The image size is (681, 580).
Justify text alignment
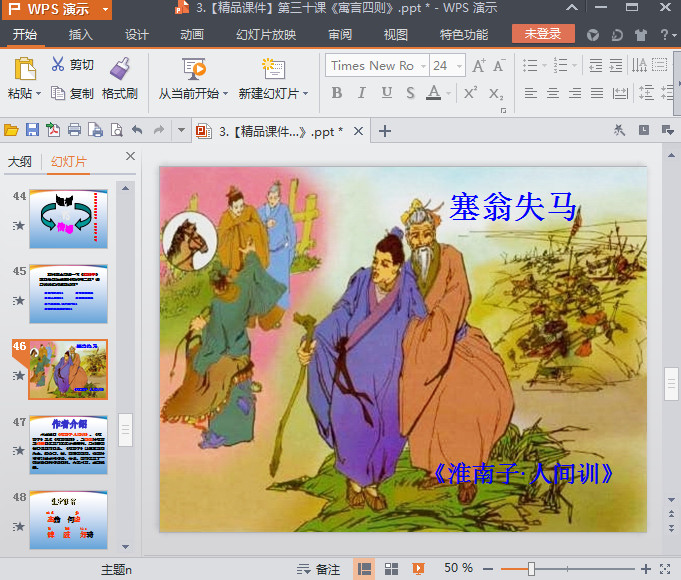(597, 93)
